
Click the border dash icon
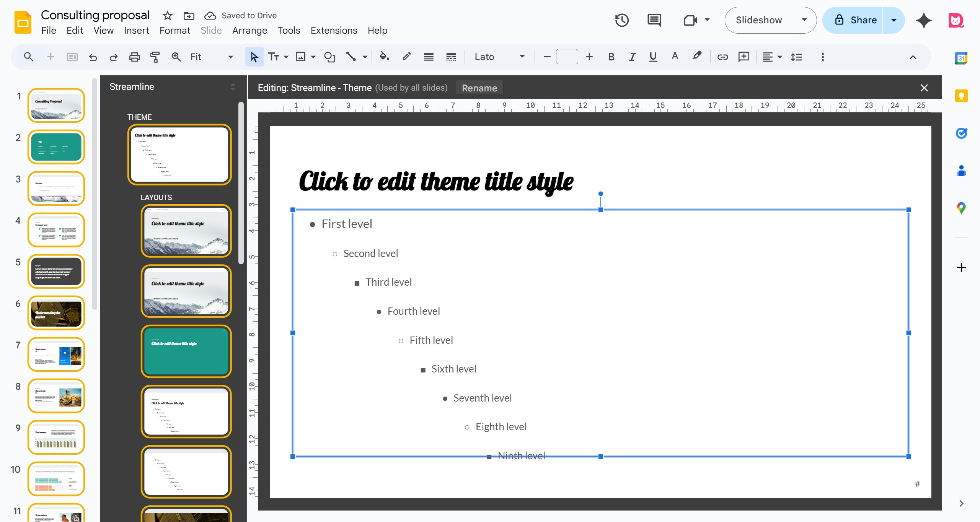[451, 57]
